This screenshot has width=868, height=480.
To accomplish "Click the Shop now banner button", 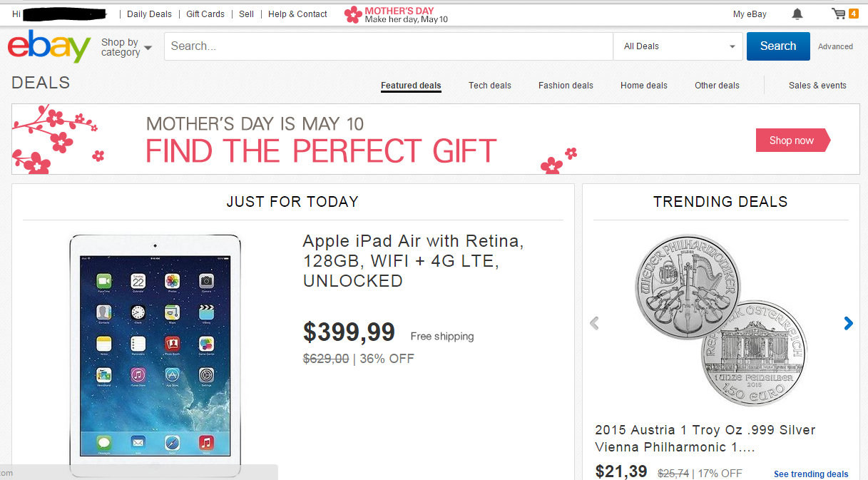I will pyautogui.click(x=793, y=141).
